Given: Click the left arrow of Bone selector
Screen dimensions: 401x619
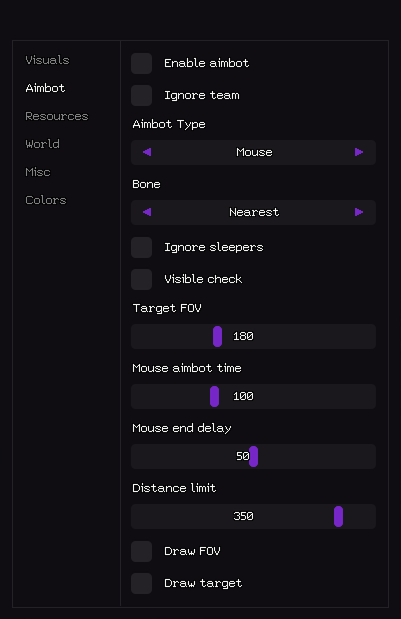Looking at the screenshot, I should point(147,212).
